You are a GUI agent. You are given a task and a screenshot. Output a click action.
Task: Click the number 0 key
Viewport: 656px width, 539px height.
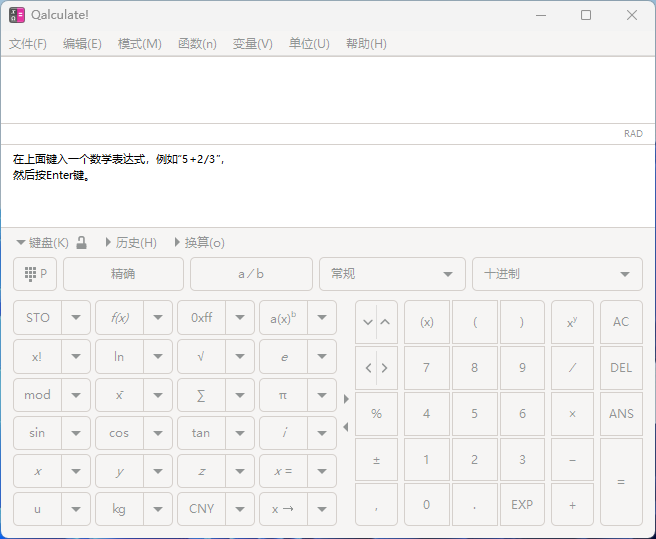(x=427, y=505)
